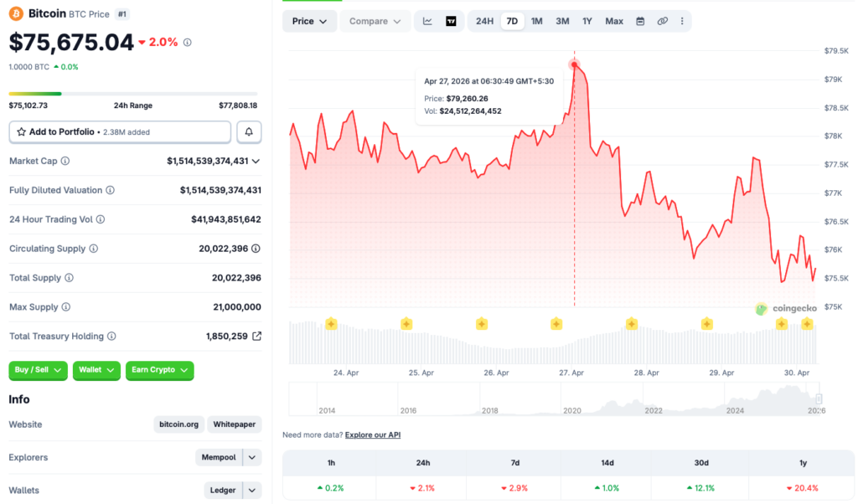Click Add to Portfolio button
Screen dimensions: 858x504
[x=120, y=132]
